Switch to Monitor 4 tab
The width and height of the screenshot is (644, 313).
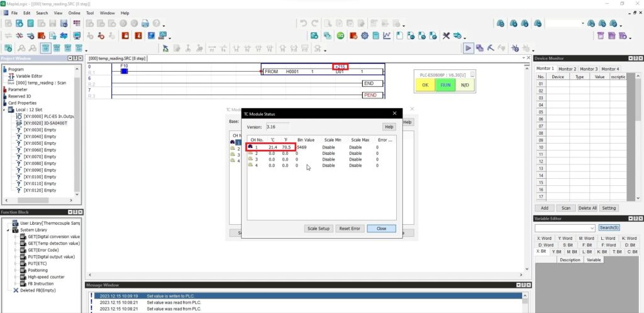point(609,69)
